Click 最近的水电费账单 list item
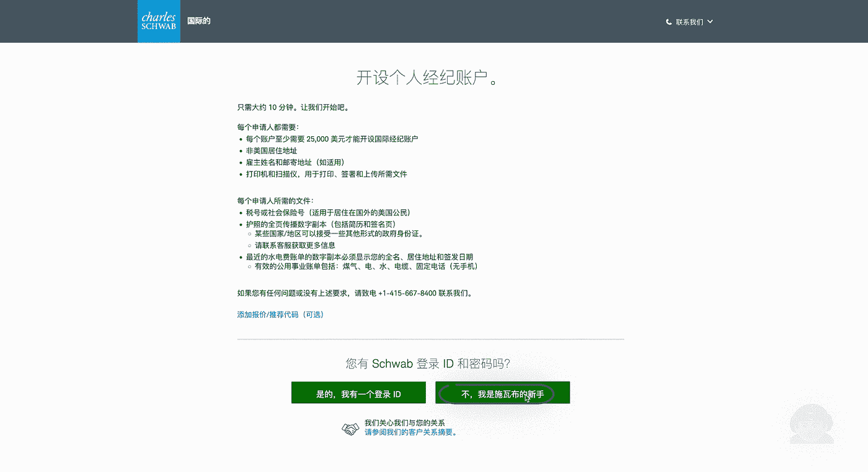This screenshot has height=472, width=868. pos(359,257)
